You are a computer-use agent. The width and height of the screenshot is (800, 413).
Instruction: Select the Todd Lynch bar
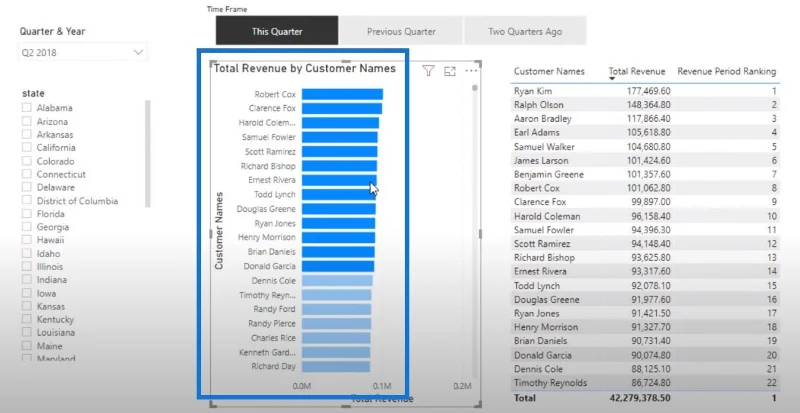click(x=339, y=195)
